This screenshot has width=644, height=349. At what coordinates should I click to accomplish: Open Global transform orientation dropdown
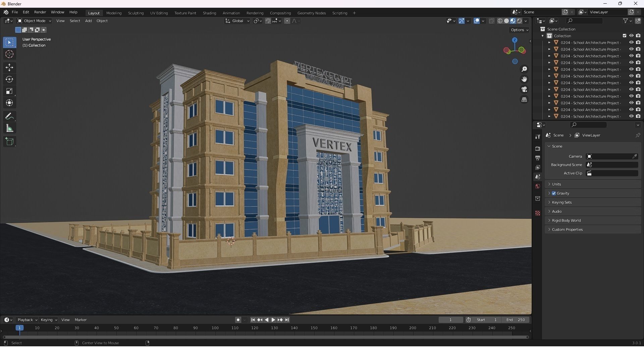point(237,21)
